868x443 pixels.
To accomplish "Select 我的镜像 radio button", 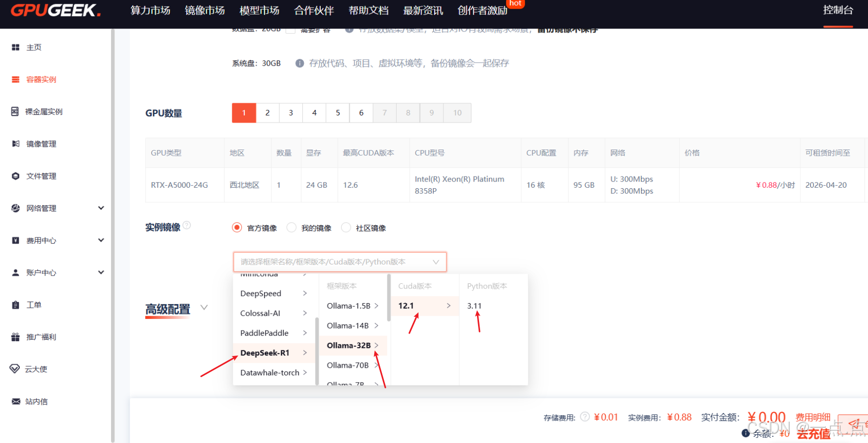I will pos(292,228).
